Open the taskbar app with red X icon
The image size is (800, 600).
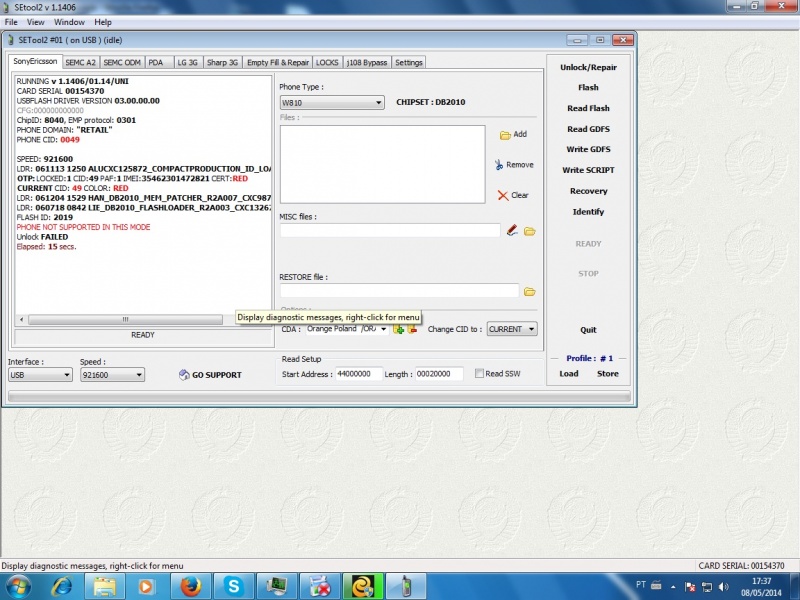coord(319,586)
